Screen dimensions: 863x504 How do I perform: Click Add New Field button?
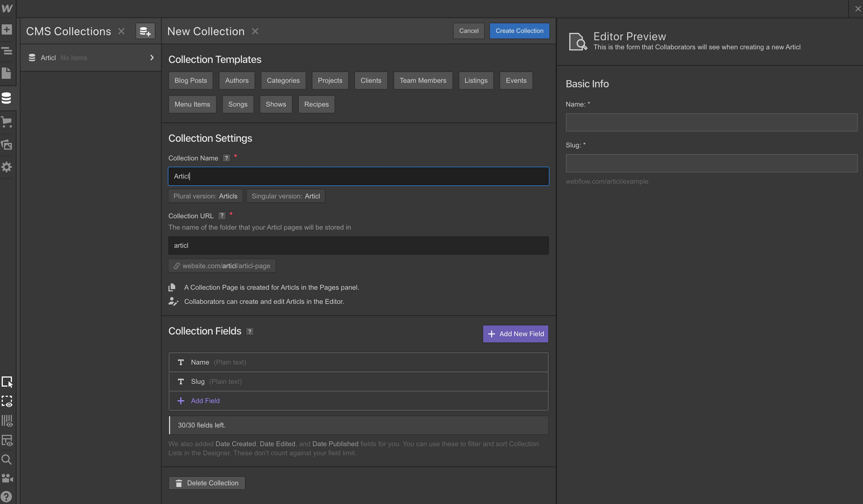(x=515, y=334)
